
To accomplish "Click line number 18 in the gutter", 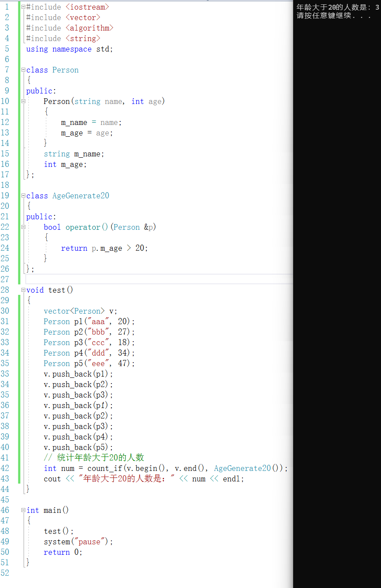I will [5, 185].
